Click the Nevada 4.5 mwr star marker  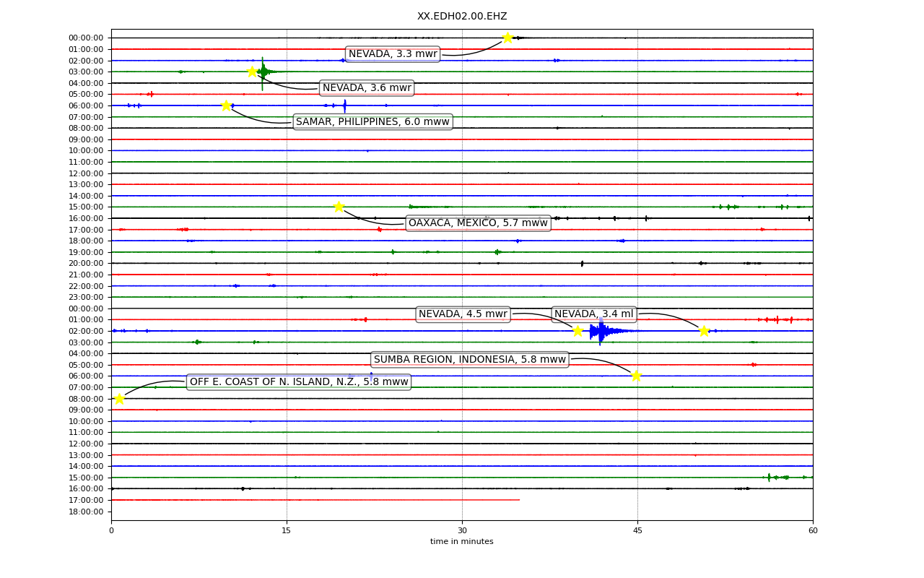577,331
